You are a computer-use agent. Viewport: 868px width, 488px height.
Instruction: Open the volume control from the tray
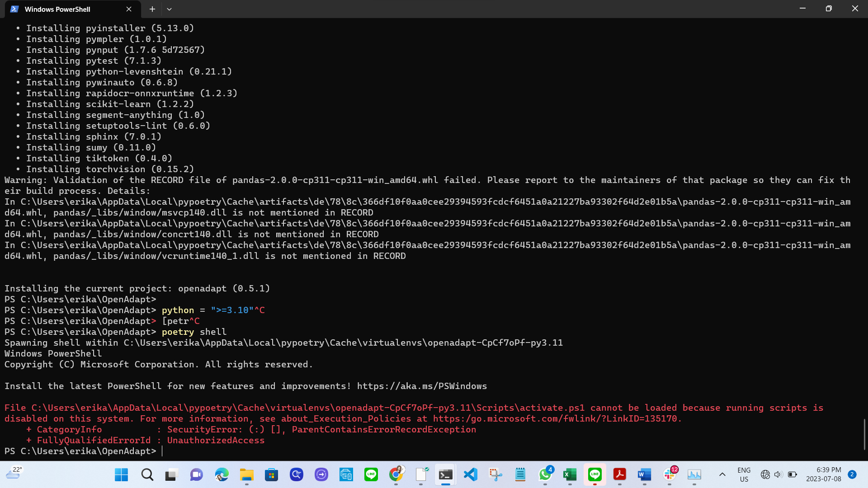tap(778, 474)
